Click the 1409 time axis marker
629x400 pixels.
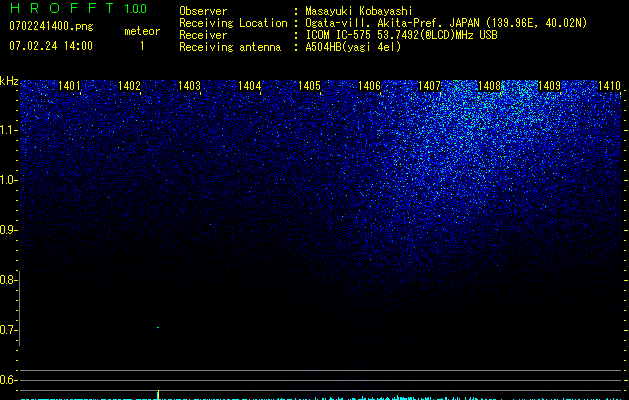549,86
